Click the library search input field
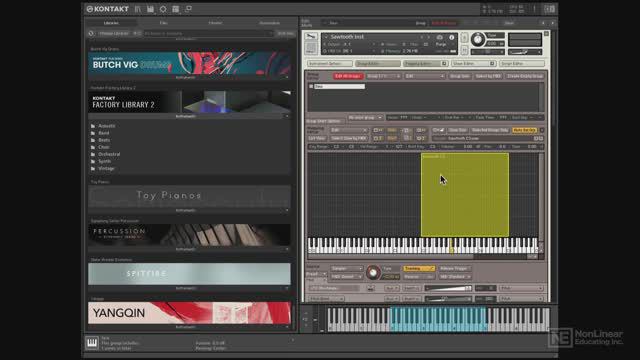640x360 pixels. tap(208, 33)
